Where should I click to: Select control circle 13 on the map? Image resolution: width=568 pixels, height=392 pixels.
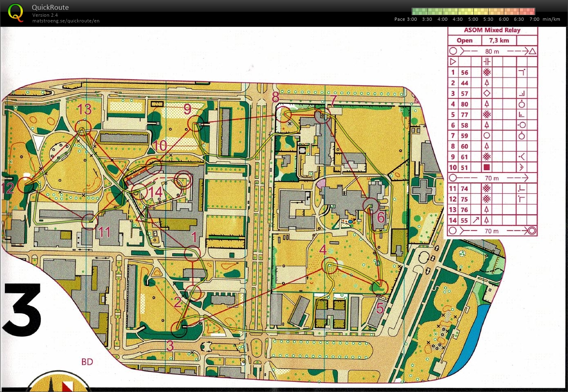(83, 127)
